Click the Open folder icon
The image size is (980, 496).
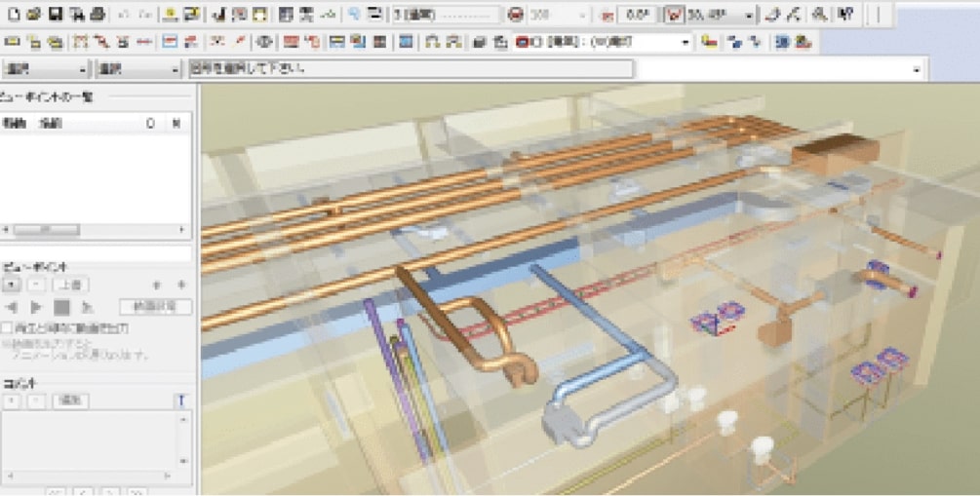pos(34,15)
